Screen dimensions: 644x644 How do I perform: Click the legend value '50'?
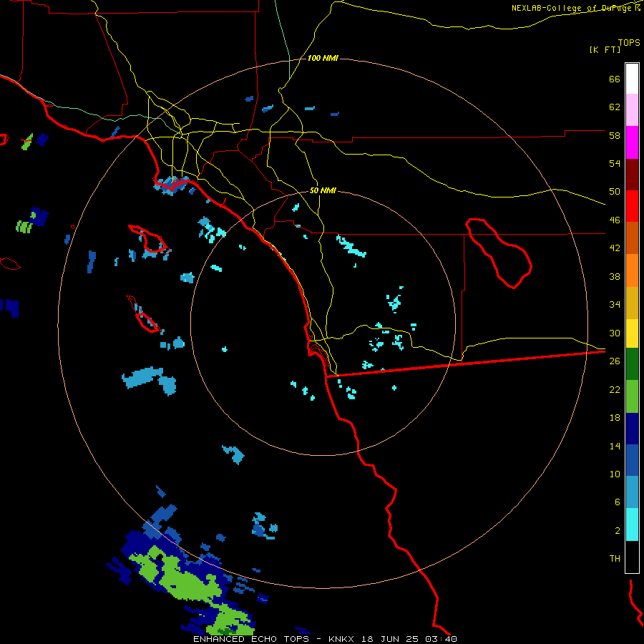tap(615, 192)
